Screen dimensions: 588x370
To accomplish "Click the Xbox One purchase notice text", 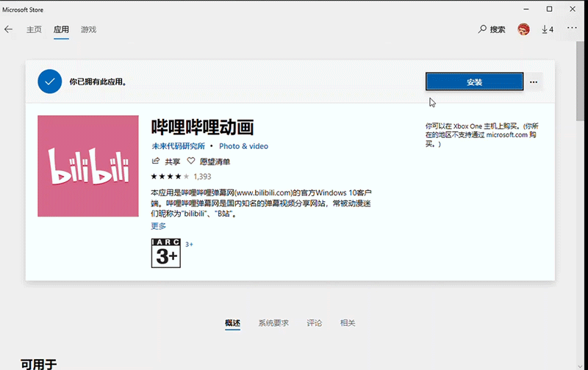I will (x=482, y=135).
